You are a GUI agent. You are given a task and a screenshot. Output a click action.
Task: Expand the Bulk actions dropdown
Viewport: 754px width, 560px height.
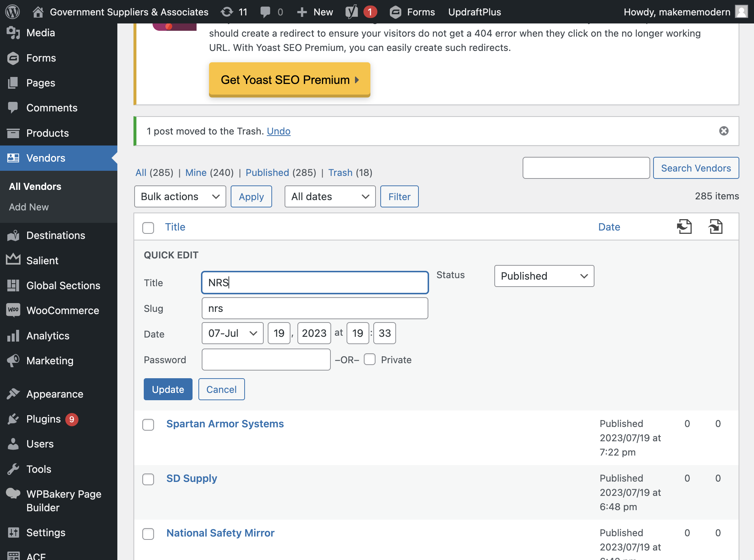(x=180, y=196)
